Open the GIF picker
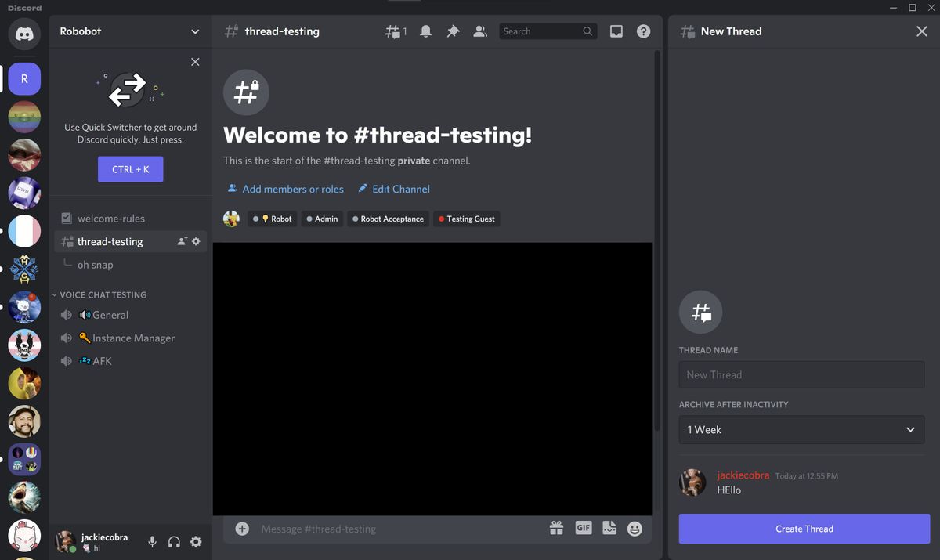The image size is (940, 560). pos(584,528)
